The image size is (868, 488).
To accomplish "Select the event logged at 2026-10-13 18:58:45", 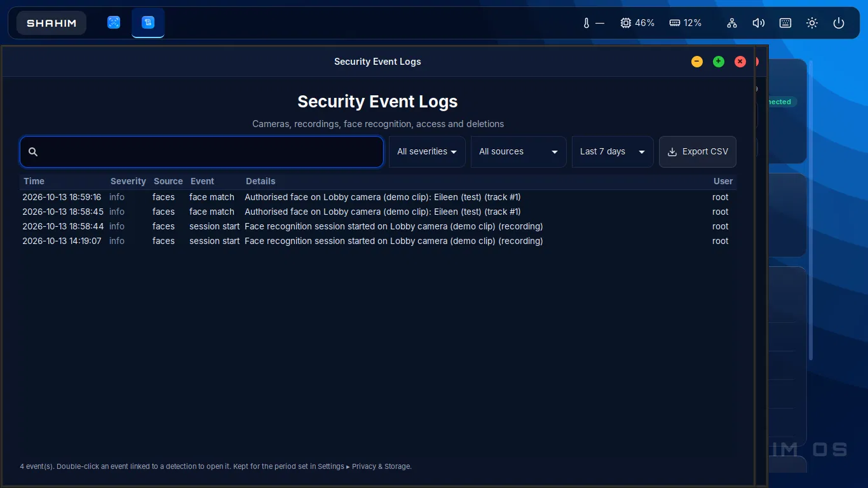I will click(378, 212).
